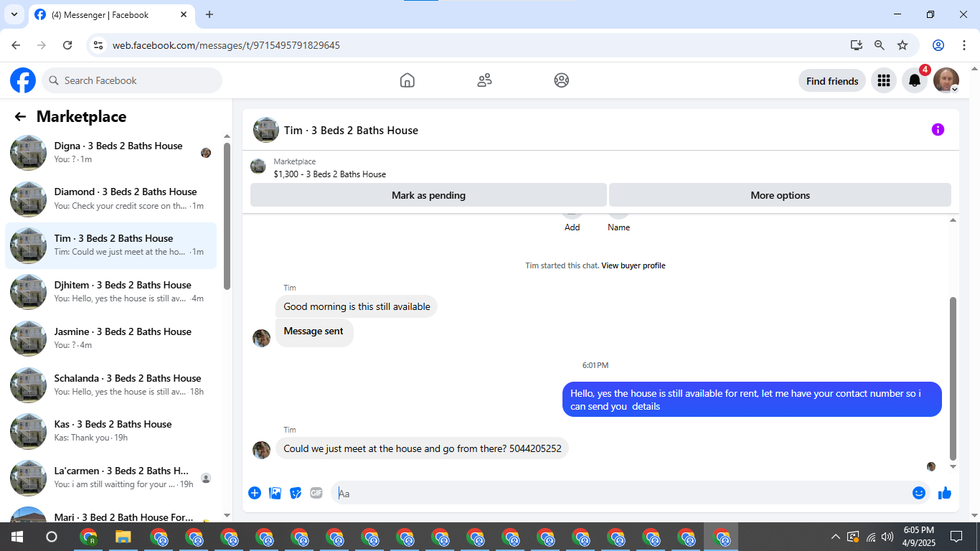Open Schalanda 3 Beds 2 Baths House chat
Screen dimensions: 980x551
coord(111,385)
